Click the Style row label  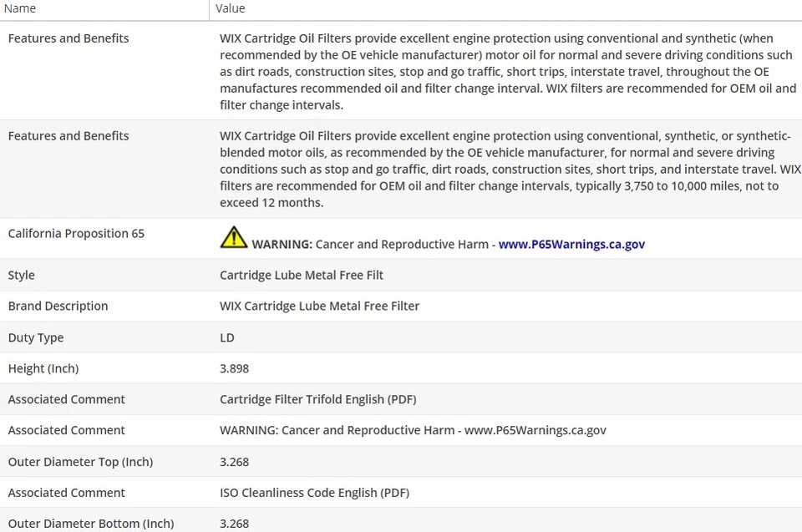[x=22, y=276]
